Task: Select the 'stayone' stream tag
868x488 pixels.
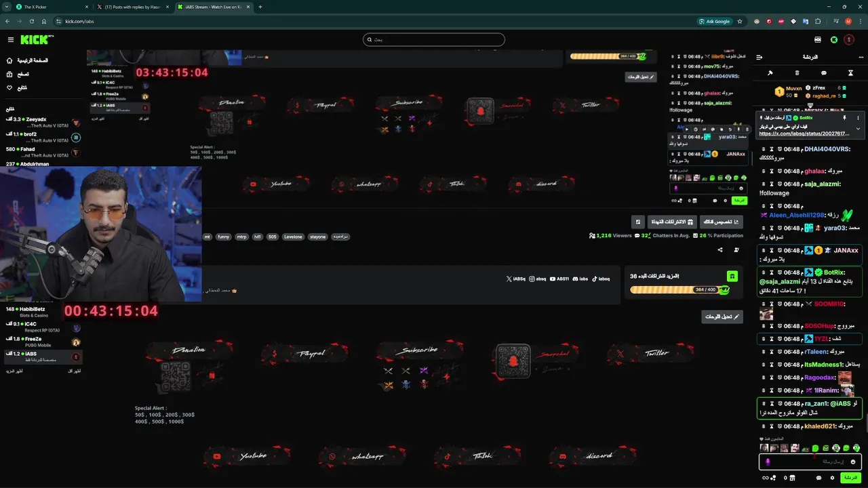Action: click(317, 237)
